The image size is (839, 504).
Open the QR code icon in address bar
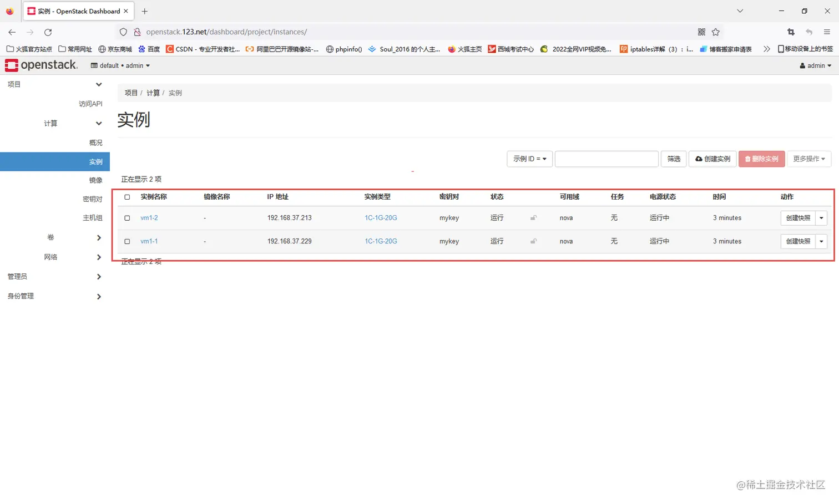tap(701, 32)
